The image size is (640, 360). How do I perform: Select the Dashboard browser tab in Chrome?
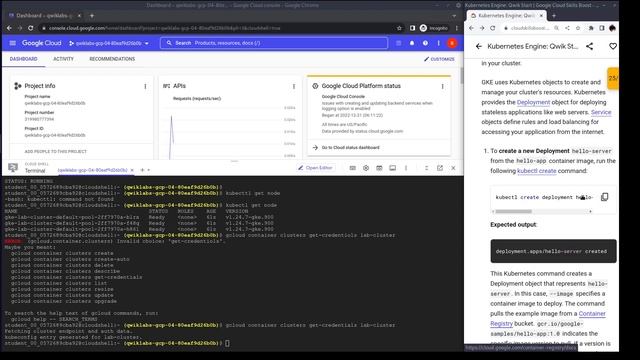[44, 16]
